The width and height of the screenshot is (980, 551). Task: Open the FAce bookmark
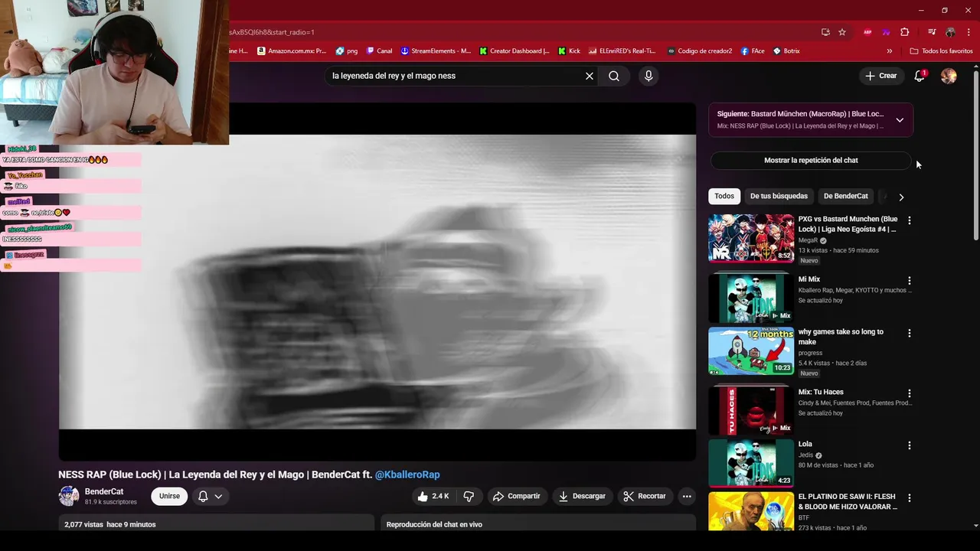click(x=753, y=51)
